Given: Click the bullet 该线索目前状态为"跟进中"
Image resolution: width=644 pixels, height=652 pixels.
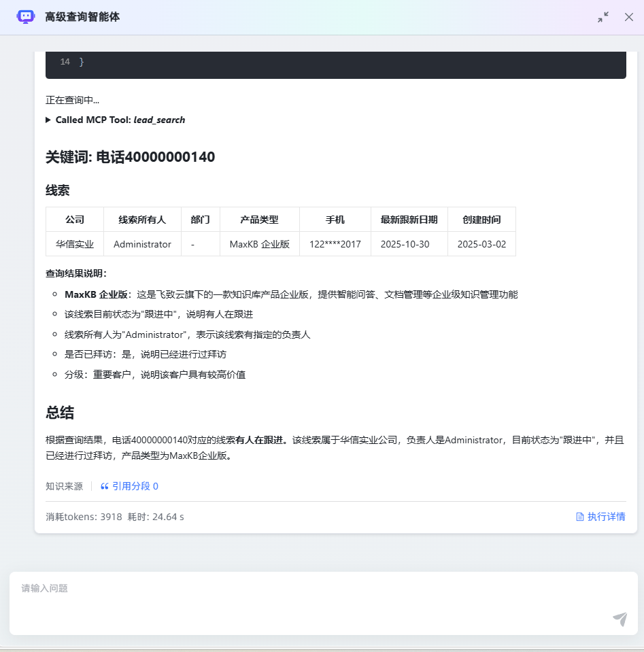Looking at the screenshot, I should pyautogui.click(x=158, y=314).
